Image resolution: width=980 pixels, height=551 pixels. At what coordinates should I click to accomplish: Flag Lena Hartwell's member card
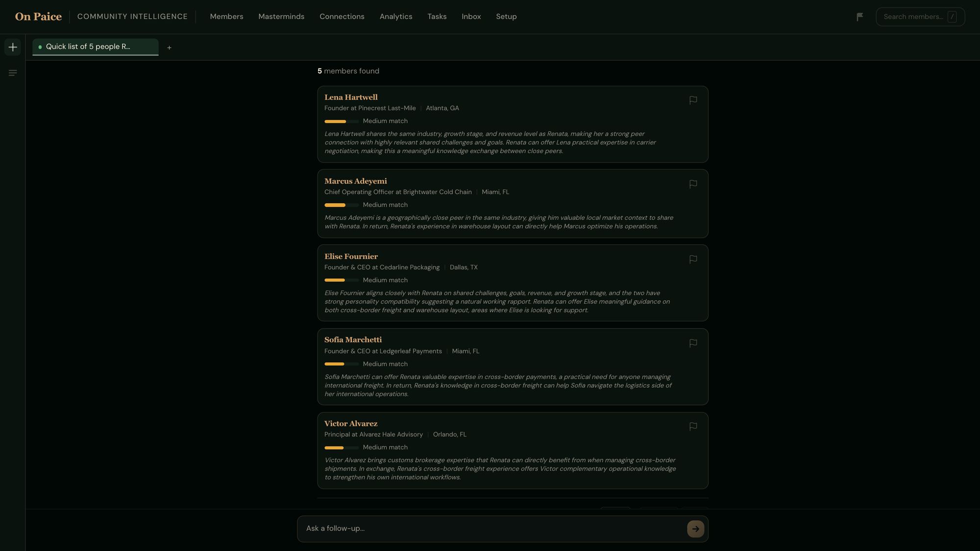click(x=693, y=100)
